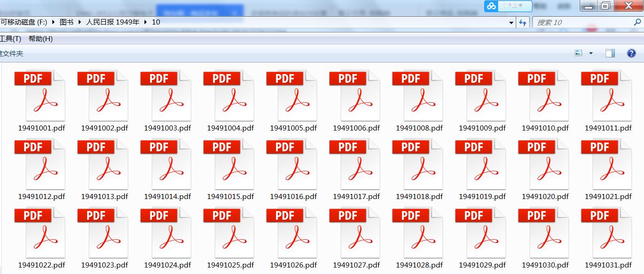Select the 19491026.pdf file name label
644x274 pixels.
point(293,265)
